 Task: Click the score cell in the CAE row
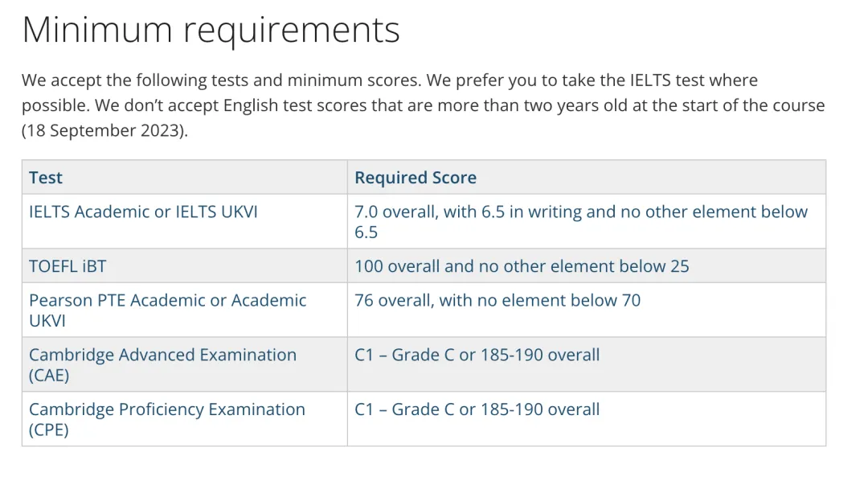click(x=477, y=356)
